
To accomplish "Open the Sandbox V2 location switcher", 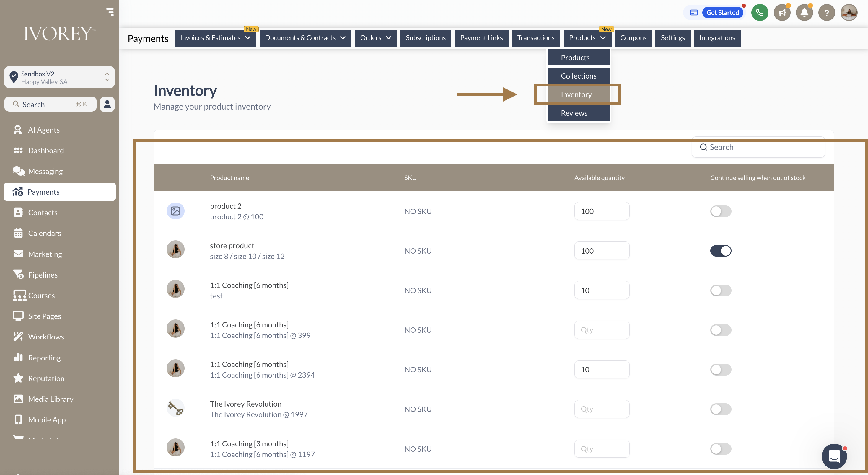I will click(59, 77).
